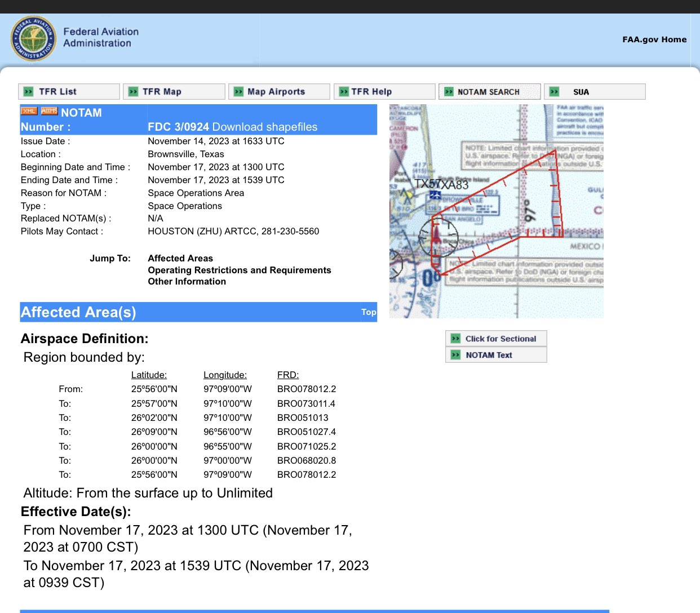Click the Click for Sectional button
The width and height of the screenshot is (700, 613).
pos(496,339)
